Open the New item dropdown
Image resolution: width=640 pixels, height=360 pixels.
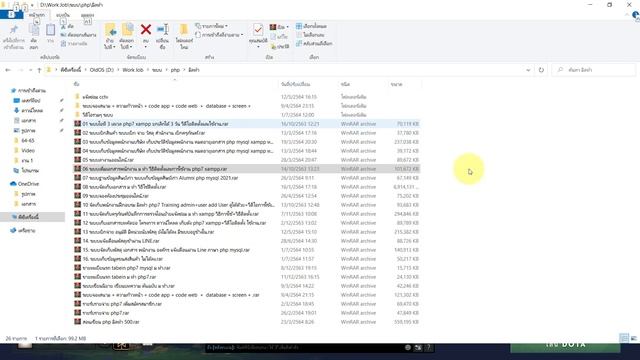212,26
